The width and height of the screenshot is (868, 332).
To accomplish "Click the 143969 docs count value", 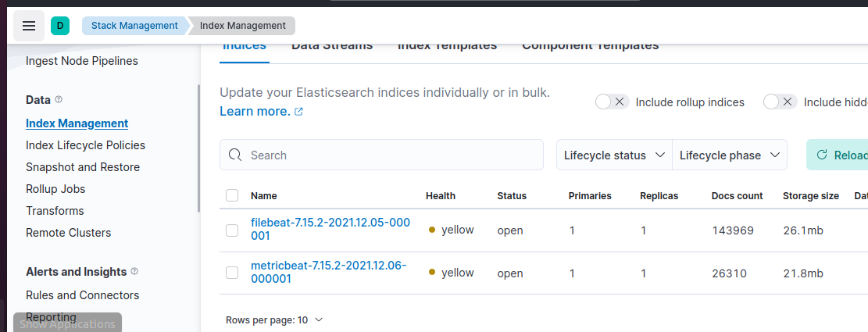I will click(733, 230).
